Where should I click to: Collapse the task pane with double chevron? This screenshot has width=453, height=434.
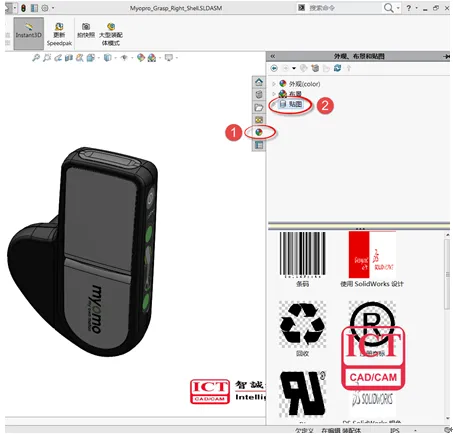pos(273,56)
